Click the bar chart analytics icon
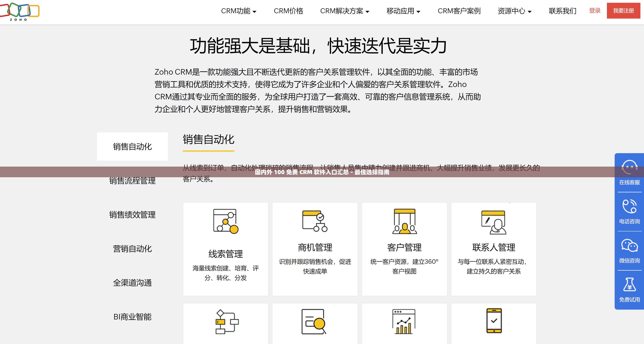Viewport: 644px width, 344px height. click(404, 322)
